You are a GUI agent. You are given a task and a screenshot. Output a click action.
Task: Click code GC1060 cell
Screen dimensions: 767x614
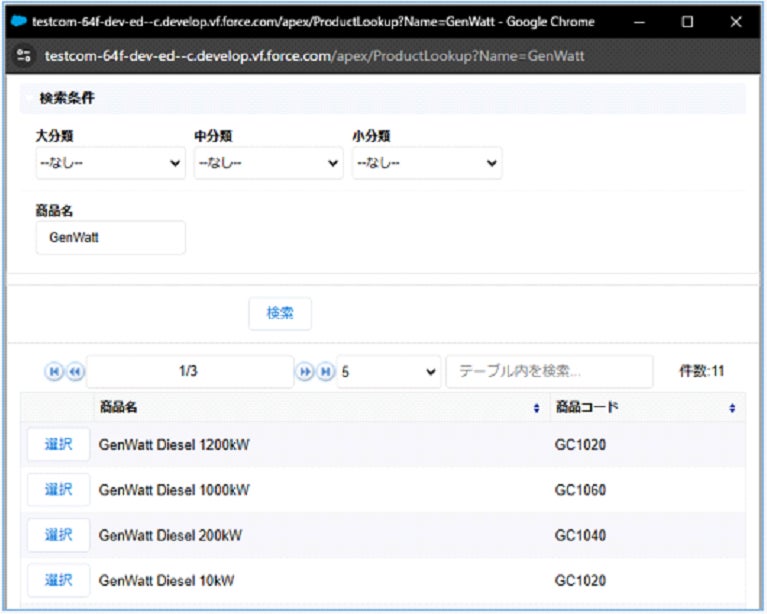pyautogui.click(x=580, y=490)
